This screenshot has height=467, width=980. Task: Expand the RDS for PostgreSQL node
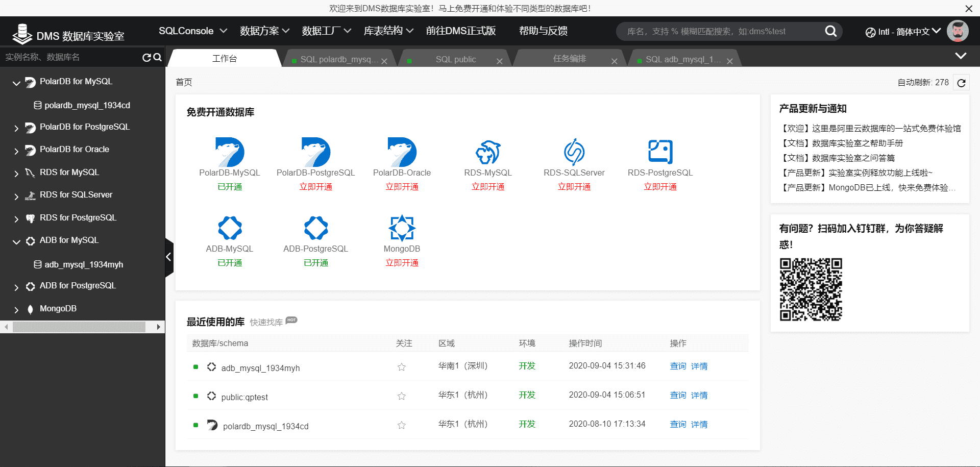pyautogui.click(x=16, y=219)
